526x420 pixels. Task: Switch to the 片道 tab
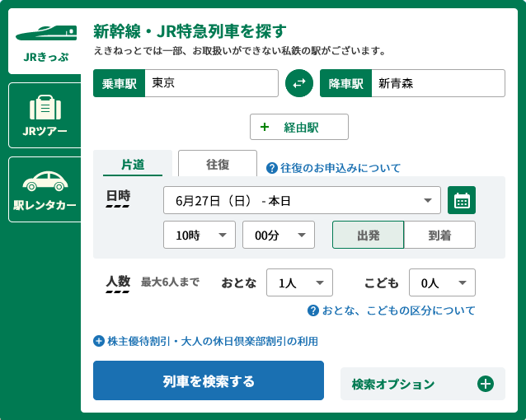tap(133, 164)
